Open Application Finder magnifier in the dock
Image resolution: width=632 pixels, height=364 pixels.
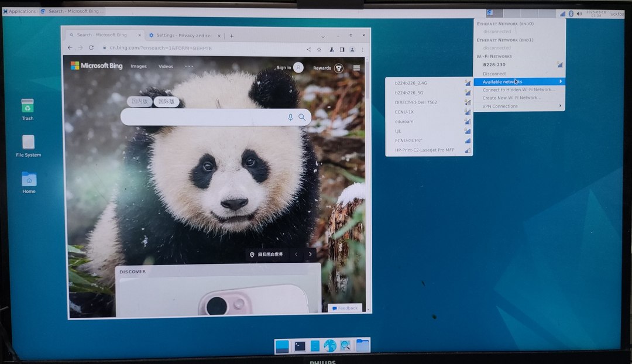[345, 346]
